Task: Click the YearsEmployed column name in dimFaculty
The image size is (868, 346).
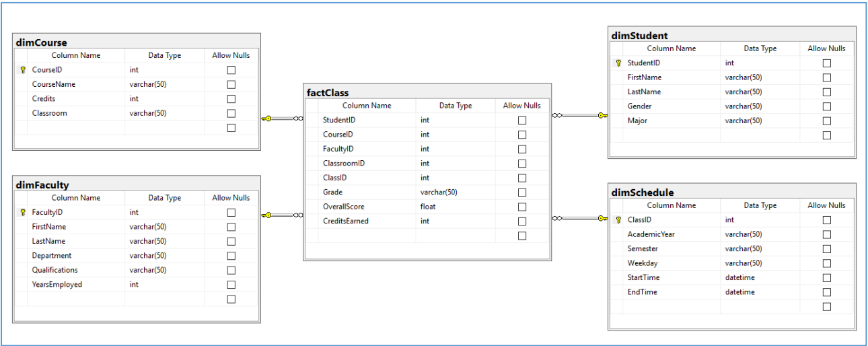Action: [x=57, y=285]
